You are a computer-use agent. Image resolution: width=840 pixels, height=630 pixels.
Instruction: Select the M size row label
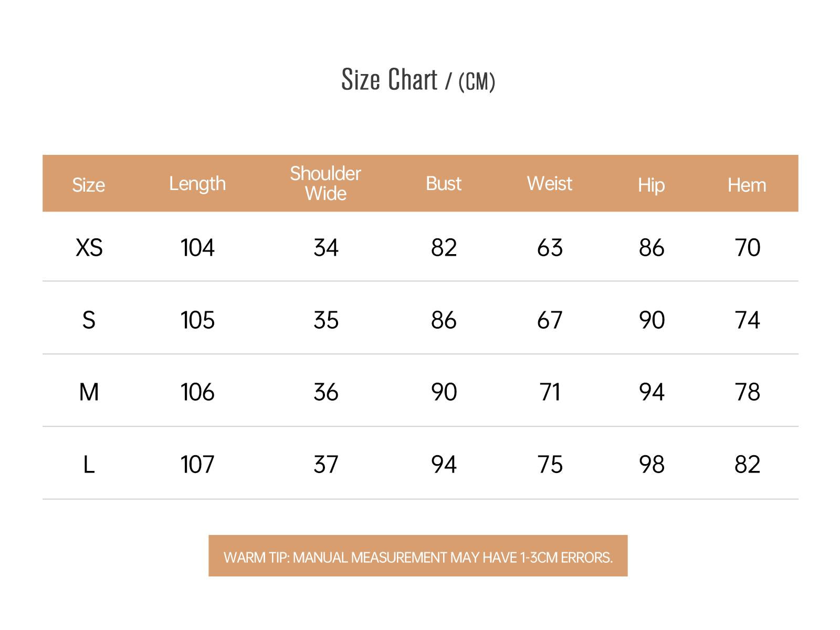tap(89, 392)
